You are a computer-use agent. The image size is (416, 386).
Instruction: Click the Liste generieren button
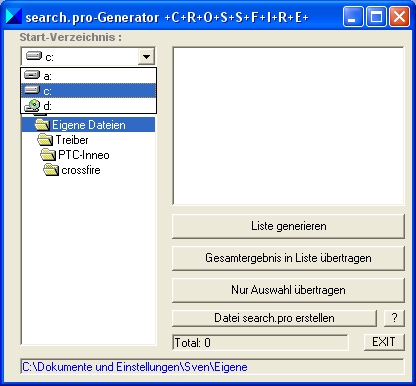pos(288,226)
